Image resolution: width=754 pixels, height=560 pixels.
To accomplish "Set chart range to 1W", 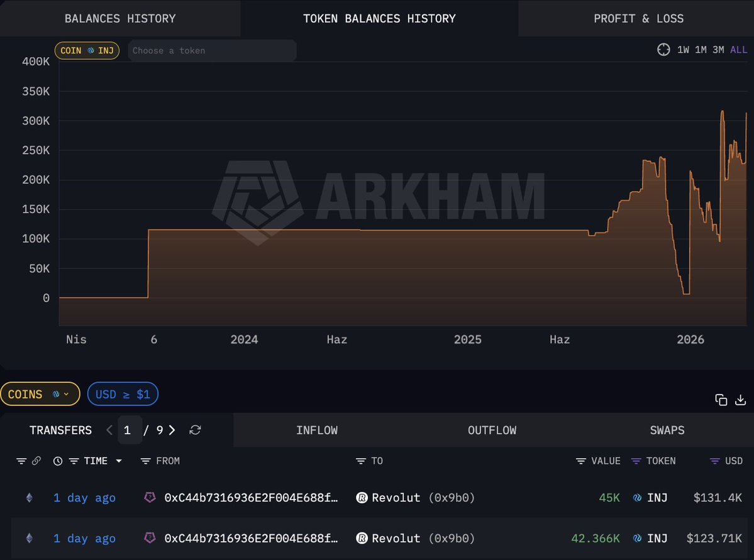I will pyautogui.click(x=683, y=50).
